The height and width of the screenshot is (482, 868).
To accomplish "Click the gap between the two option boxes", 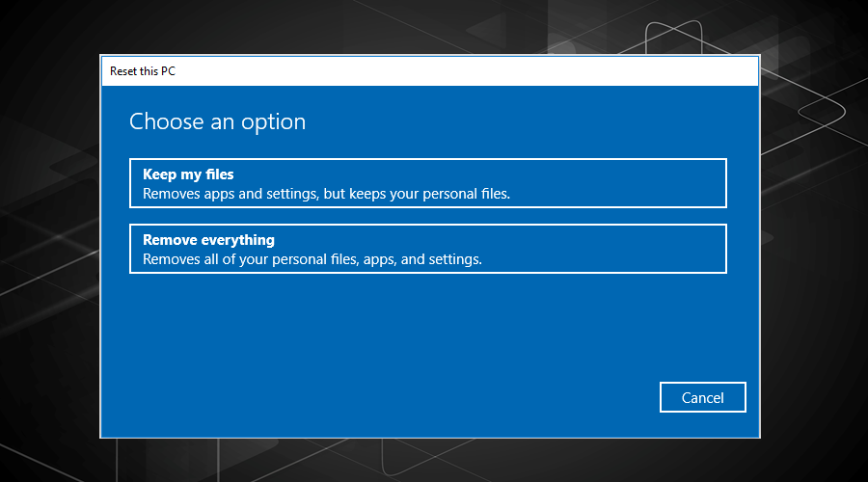I will click(428, 216).
